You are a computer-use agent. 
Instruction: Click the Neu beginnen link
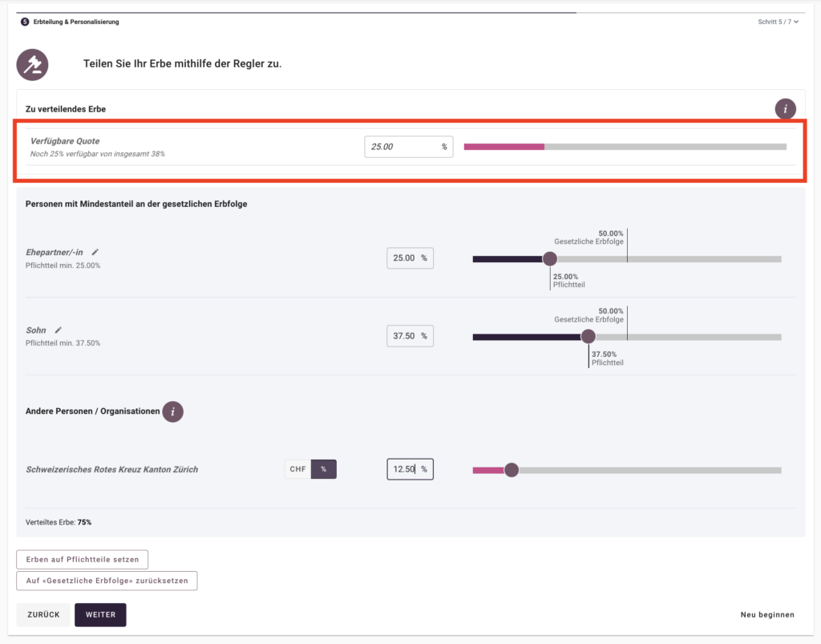[x=766, y=615]
